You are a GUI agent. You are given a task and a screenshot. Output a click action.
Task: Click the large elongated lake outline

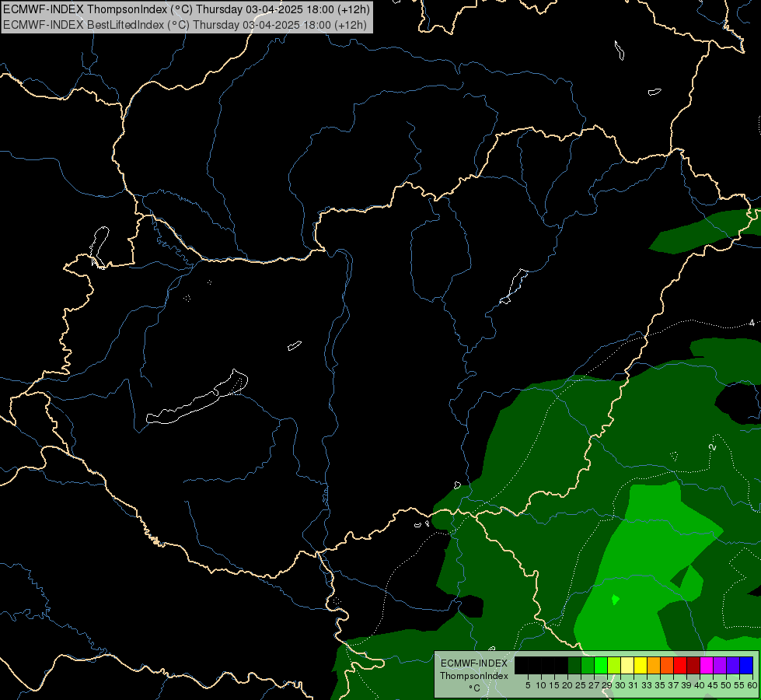(x=197, y=397)
